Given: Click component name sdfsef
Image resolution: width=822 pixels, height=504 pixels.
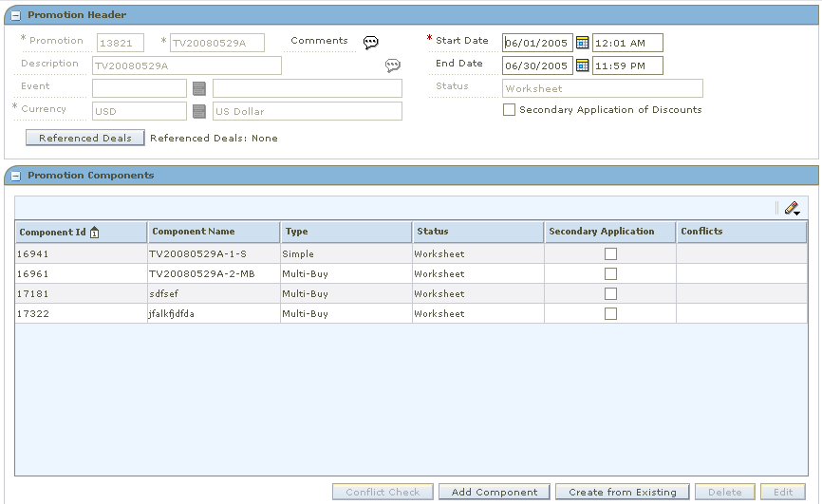Looking at the screenshot, I should (163, 293).
